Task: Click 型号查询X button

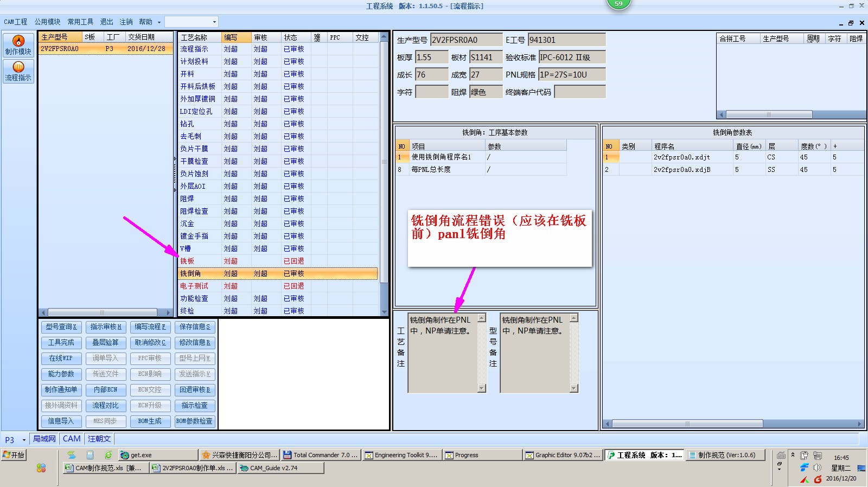Action: point(61,326)
